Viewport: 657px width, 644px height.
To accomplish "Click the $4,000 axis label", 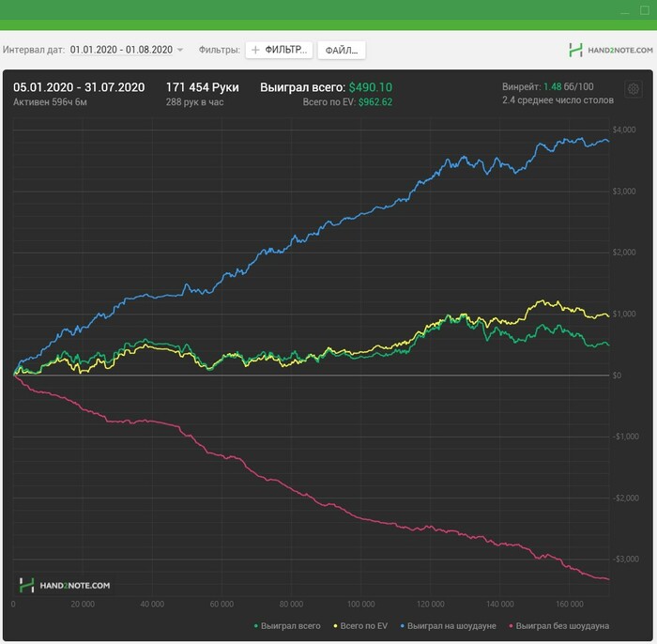I will (624, 130).
